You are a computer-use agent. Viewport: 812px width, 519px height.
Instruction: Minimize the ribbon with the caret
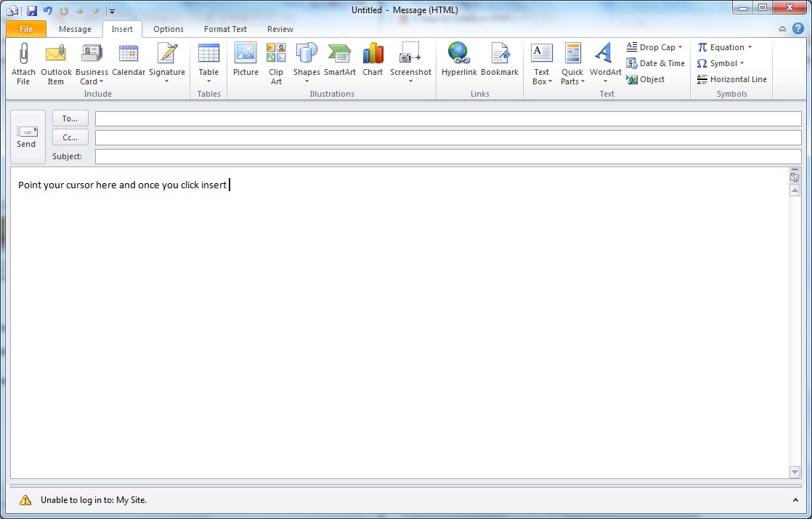(x=782, y=29)
